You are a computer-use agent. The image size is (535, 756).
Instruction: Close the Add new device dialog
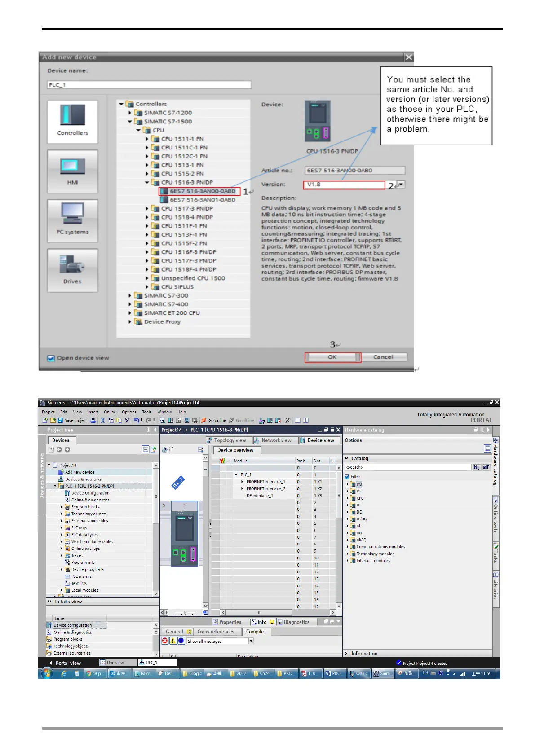pyautogui.click(x=408, y=57)
